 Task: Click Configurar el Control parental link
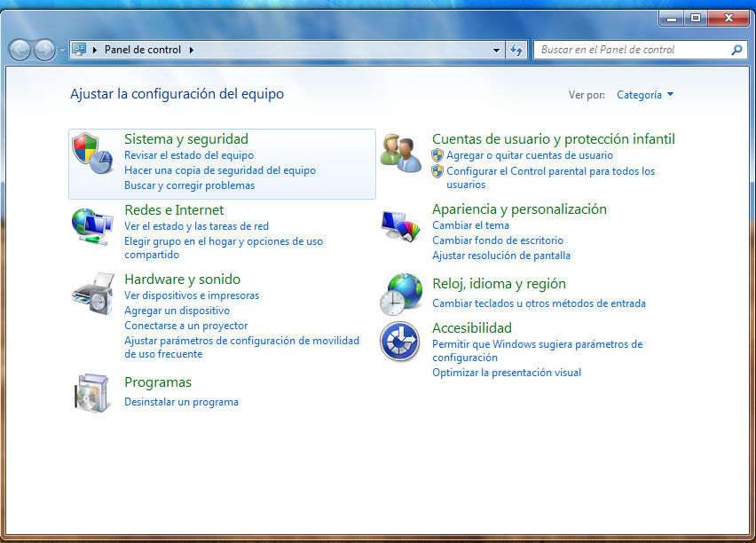click(551, 177)
